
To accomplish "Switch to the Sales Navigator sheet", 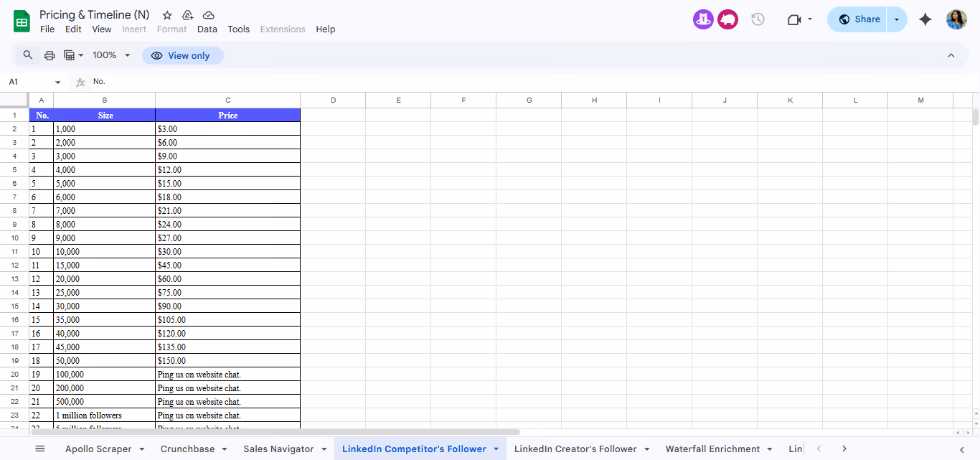I will coord(278,449).
